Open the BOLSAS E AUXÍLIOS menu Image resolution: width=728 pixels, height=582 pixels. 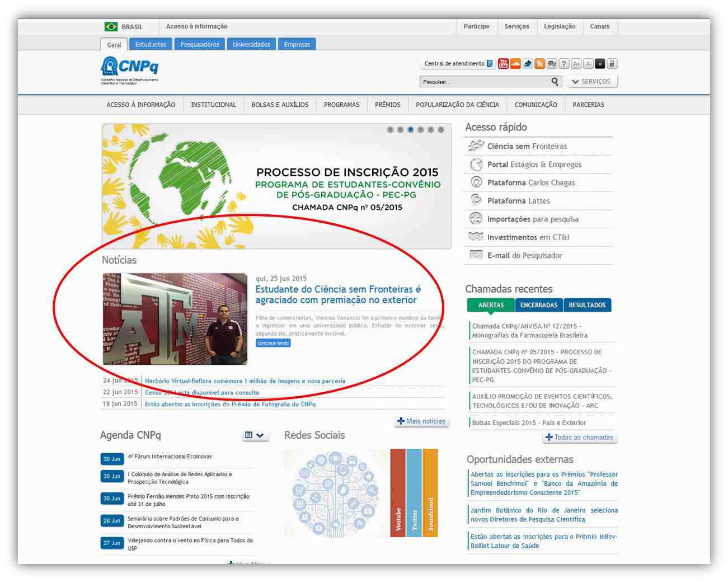pos(280,105)
